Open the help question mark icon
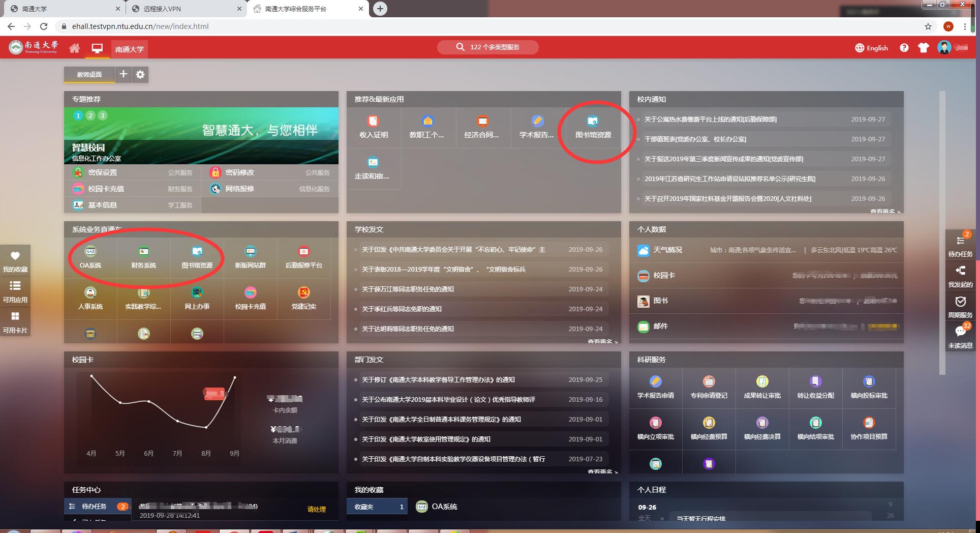This screenshot has width=980, height=533. [x=904, y=48]
